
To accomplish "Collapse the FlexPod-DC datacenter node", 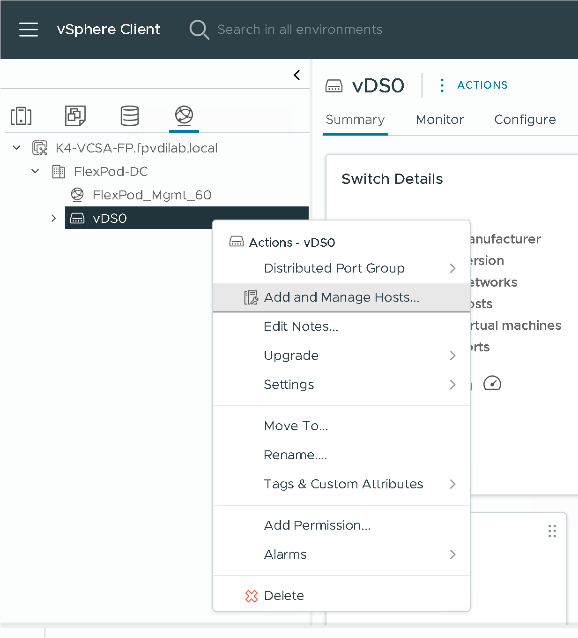I will coord(35,171).
